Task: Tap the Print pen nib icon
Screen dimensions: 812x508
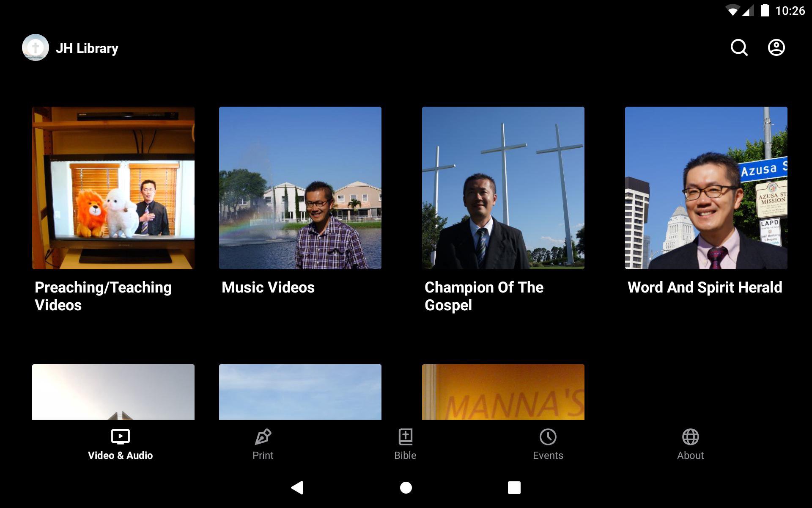Action: coord(263,436)
